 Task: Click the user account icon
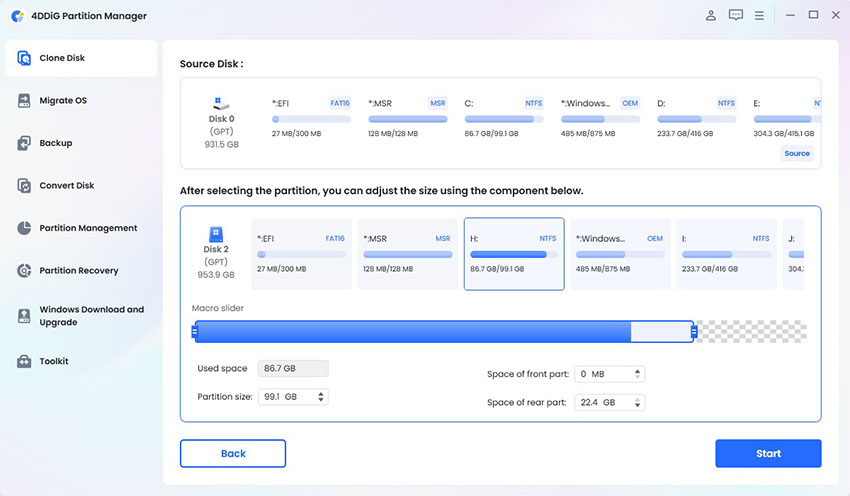711,16
